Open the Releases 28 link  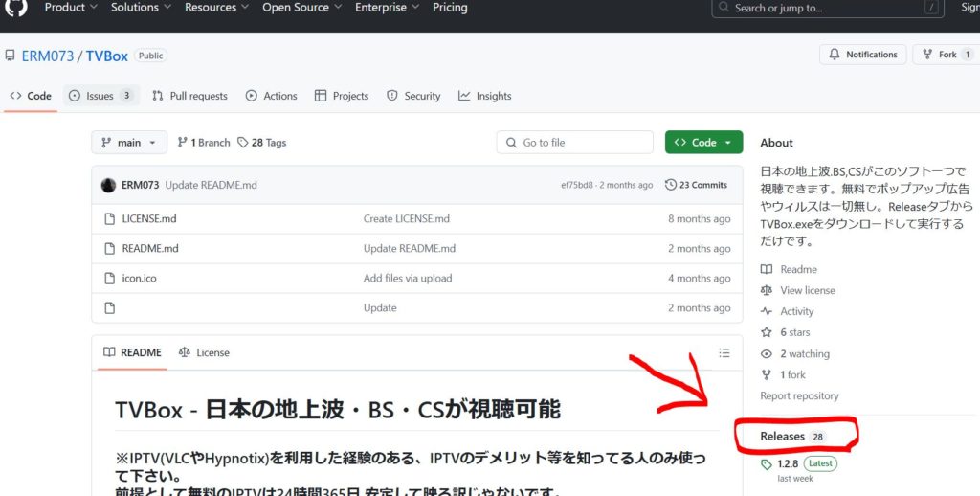coord(792,437)
